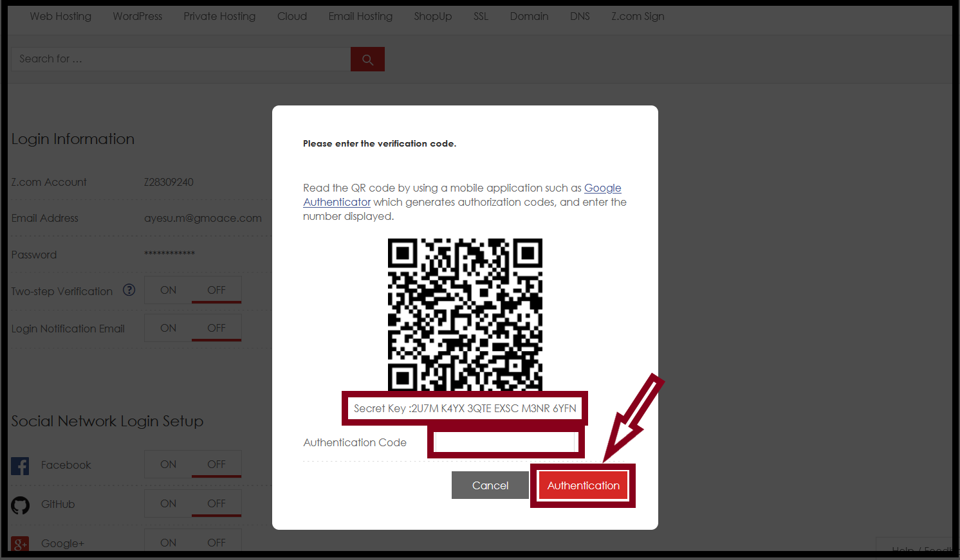Click the Two-step Verification label
The height and width of the screenshot is (560, 960).
tap(62, 291)
